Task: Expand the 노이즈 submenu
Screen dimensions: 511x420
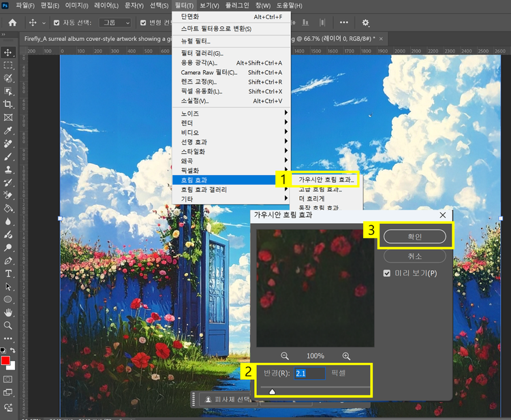Action: (x=231, y=113)
